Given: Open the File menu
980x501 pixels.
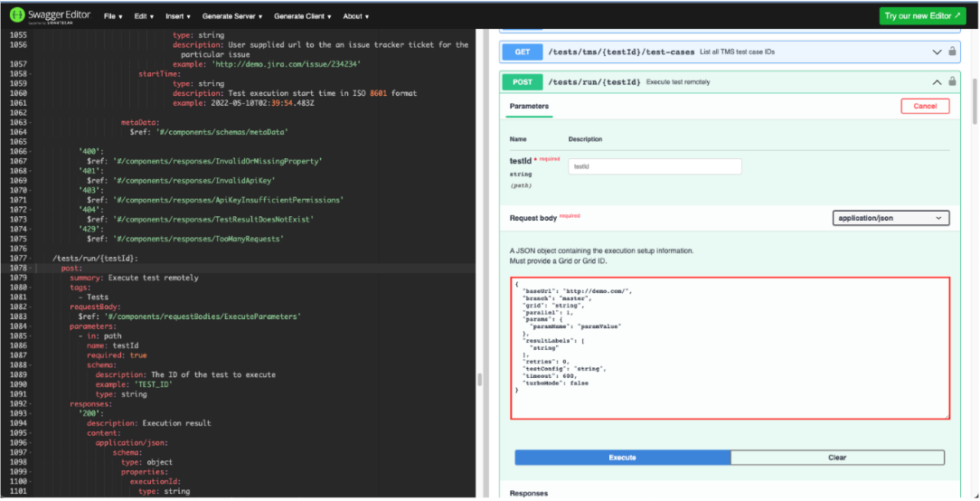Looking at the screenshot, I should [113, 16].
